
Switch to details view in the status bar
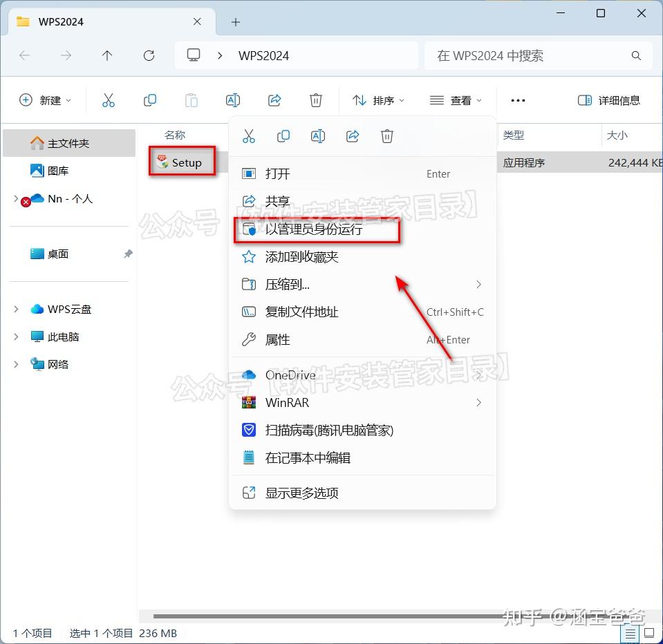coord(631,633)
